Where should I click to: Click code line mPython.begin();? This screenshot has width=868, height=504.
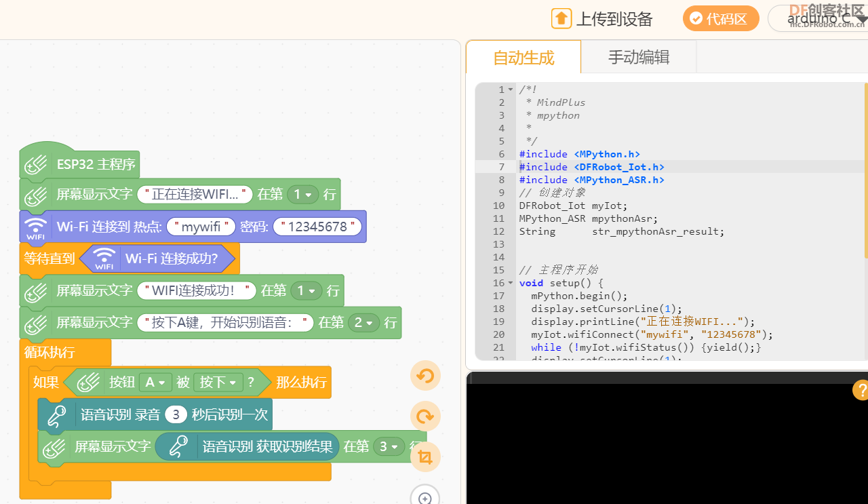pos(580,296)
